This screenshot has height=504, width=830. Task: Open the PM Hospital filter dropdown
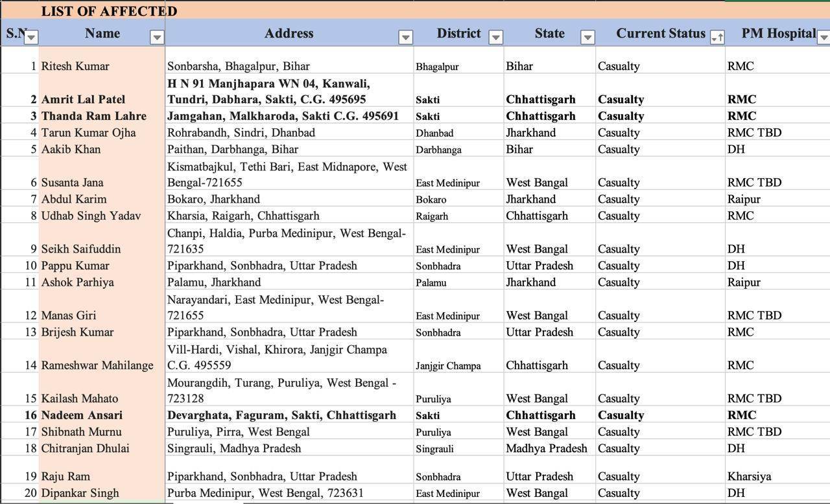824,38
